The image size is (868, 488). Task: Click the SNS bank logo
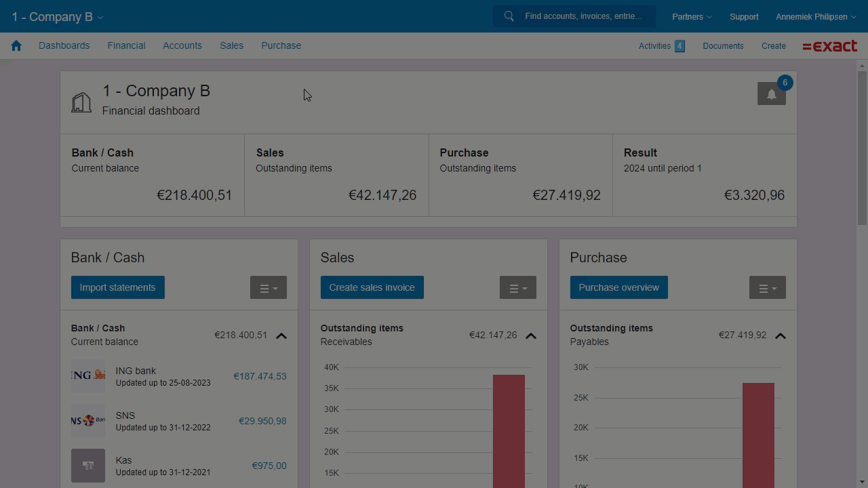87,421
